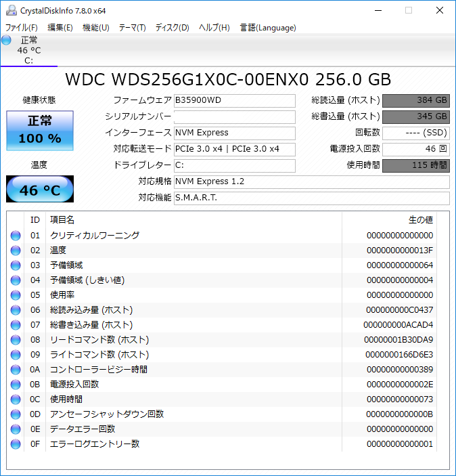
Task: Click status orb for ID 0B 電源投入回数 row
Action: tap(16, 385)
